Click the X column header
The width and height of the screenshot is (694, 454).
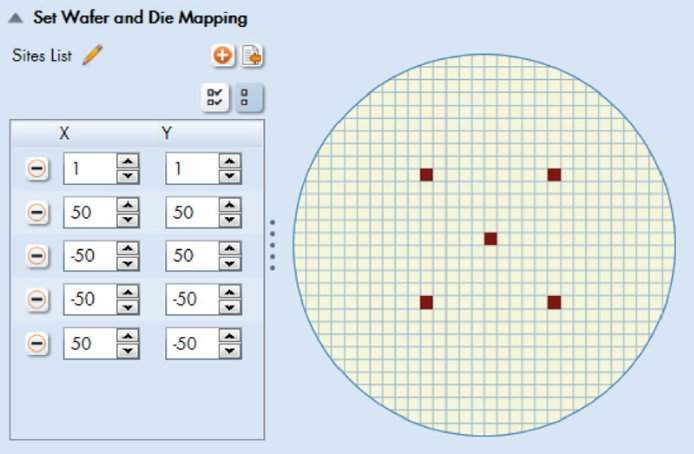(107, 133)
